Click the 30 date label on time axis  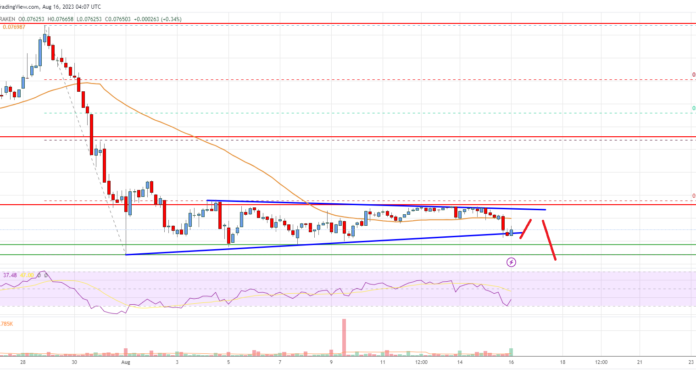75,362
